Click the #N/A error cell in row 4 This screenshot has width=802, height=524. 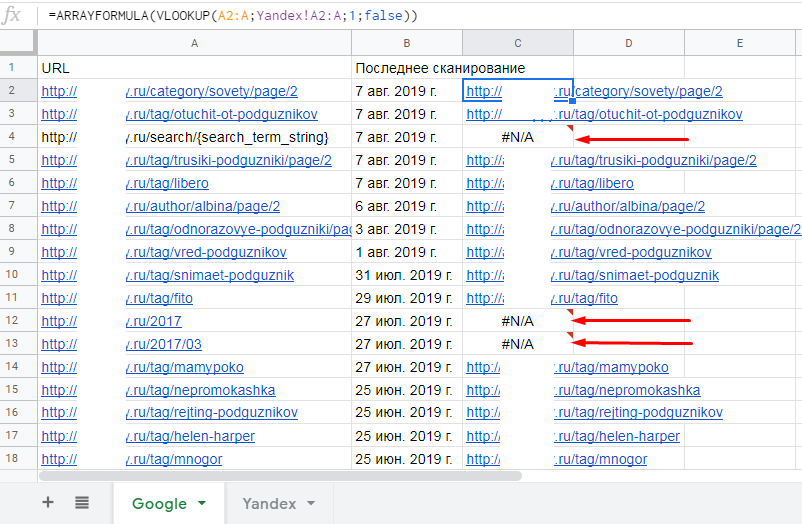[x=517, y=137]
